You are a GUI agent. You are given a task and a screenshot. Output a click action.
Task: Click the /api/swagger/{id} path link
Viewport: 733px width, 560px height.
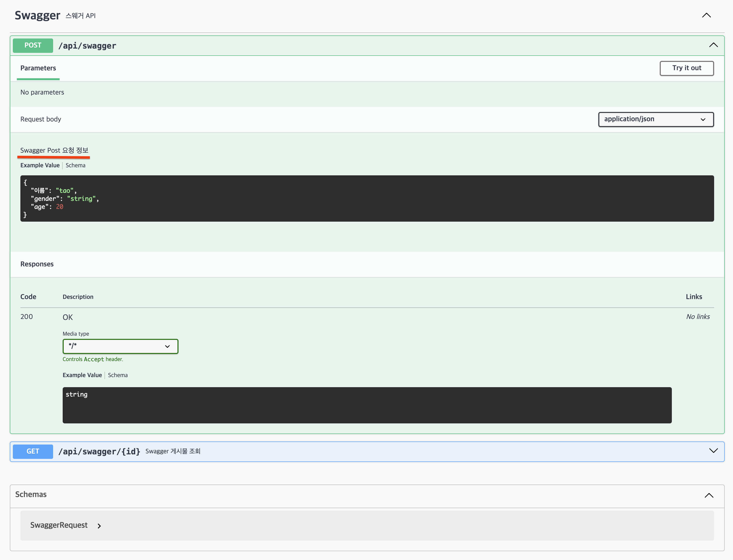(x=99, y=452)
